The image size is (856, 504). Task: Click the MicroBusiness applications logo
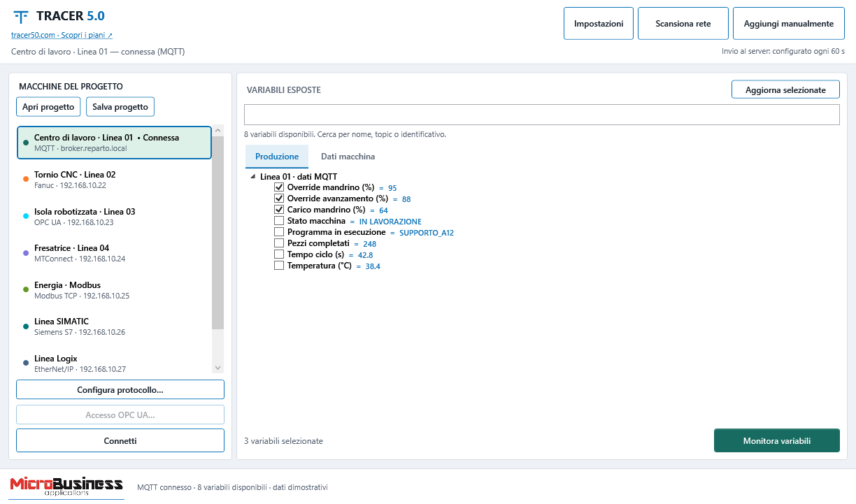66,487
